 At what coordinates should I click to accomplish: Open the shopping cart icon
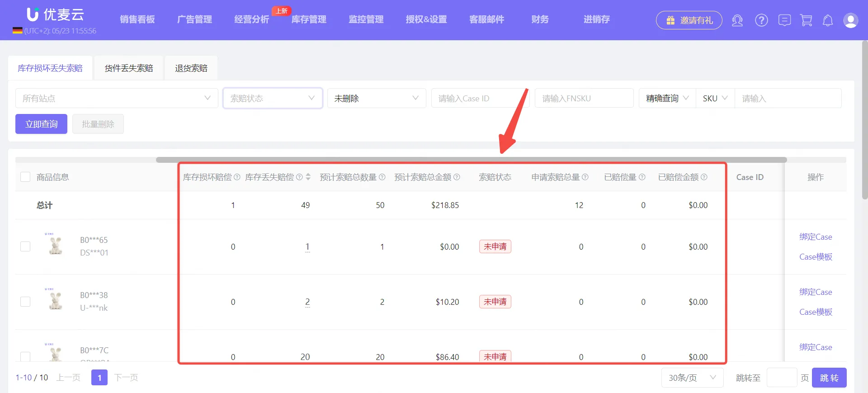click(x=806, y=20)
